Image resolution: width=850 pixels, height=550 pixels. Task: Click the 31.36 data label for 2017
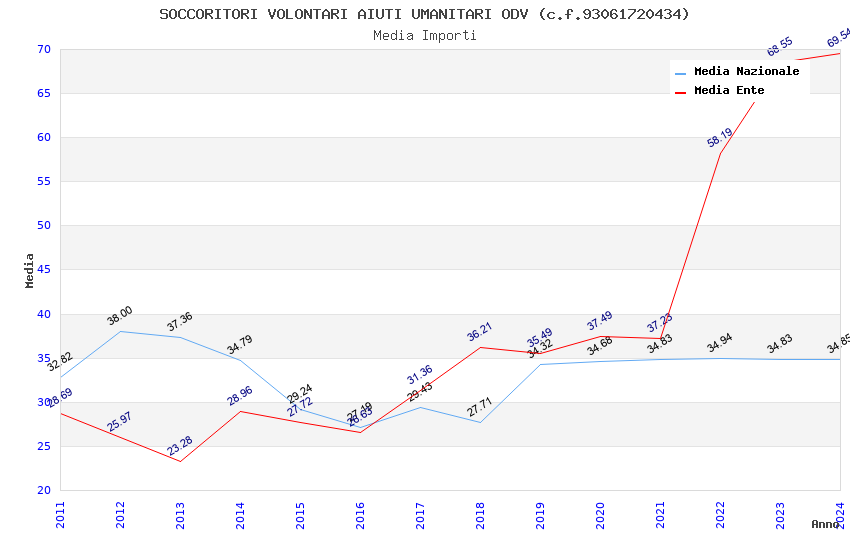(420, 374)
